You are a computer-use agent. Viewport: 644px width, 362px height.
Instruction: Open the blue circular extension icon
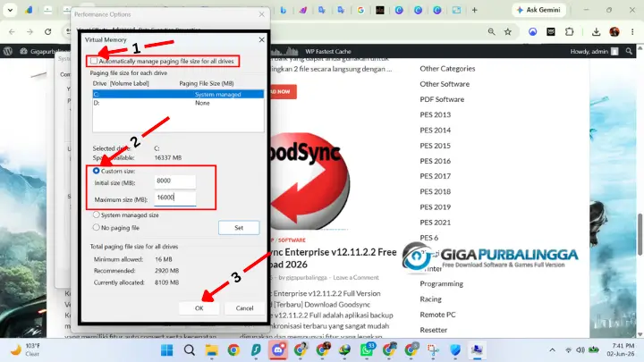click(x=533, y=31)
